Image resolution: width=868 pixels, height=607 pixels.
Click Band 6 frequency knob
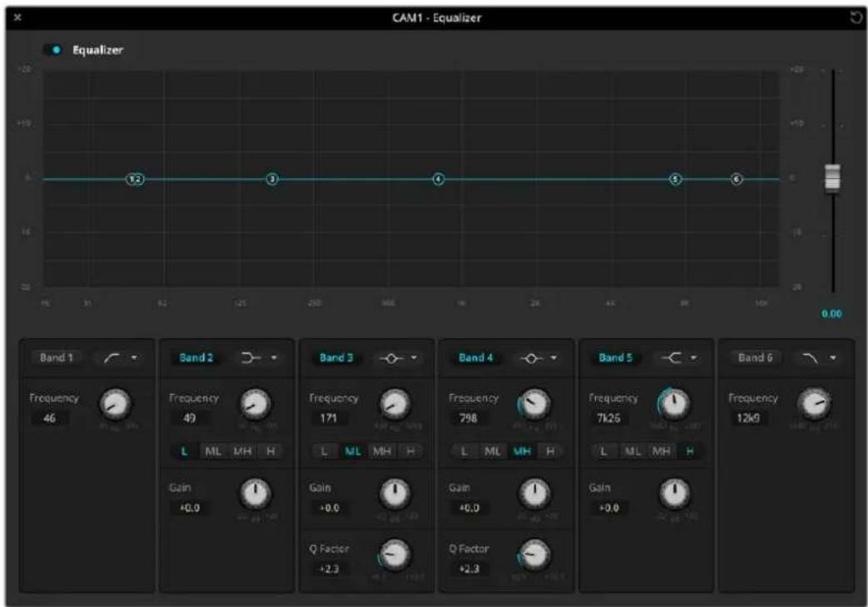(x=814, y=404)
